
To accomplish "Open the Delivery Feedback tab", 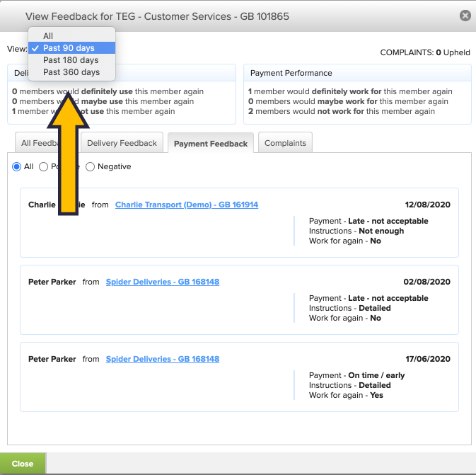I will point(122,143).
